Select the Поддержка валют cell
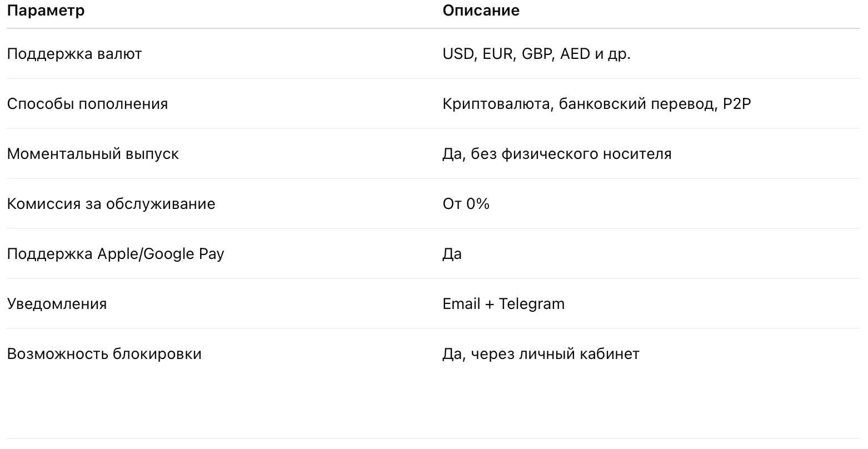This screenshot has width=868, height=449. pyautogui.click(x=74, y=54)
